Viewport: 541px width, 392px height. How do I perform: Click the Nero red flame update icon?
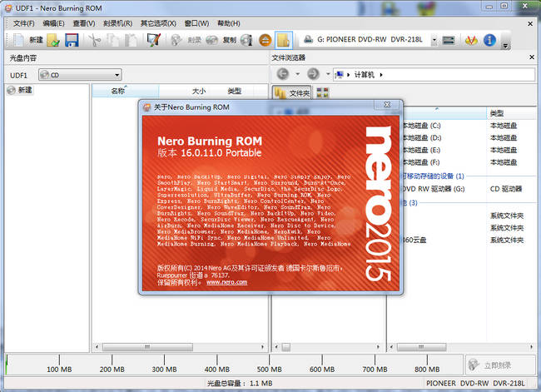click(471, 40)
